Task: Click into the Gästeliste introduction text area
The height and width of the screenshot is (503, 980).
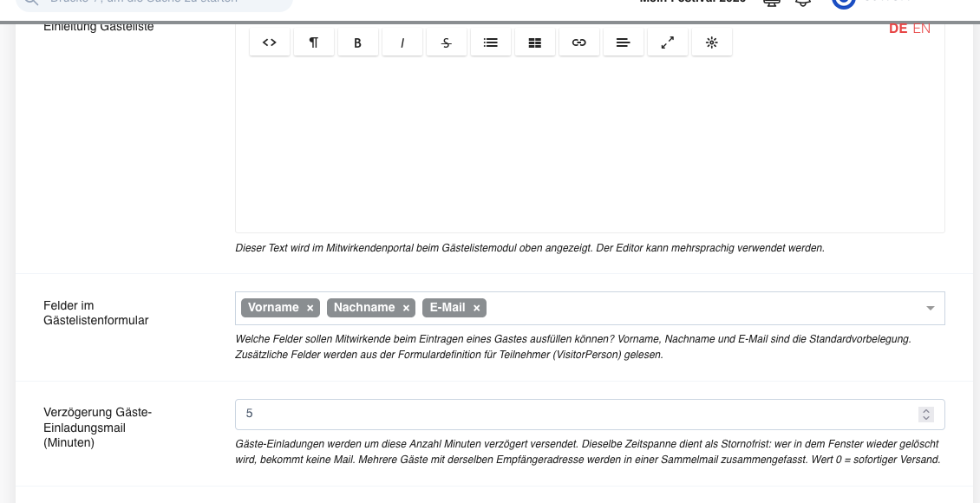Action: pos(590,144)
